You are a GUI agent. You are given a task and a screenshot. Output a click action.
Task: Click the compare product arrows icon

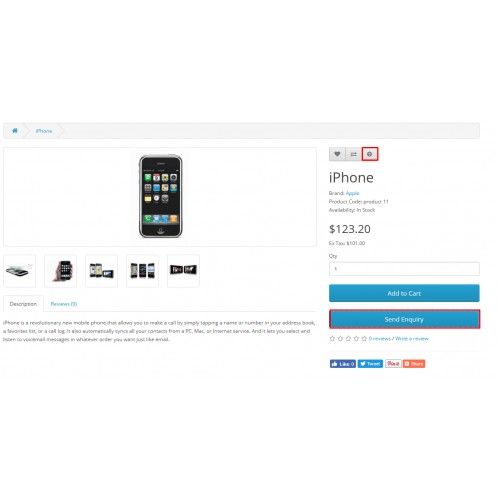coord(354,154)
